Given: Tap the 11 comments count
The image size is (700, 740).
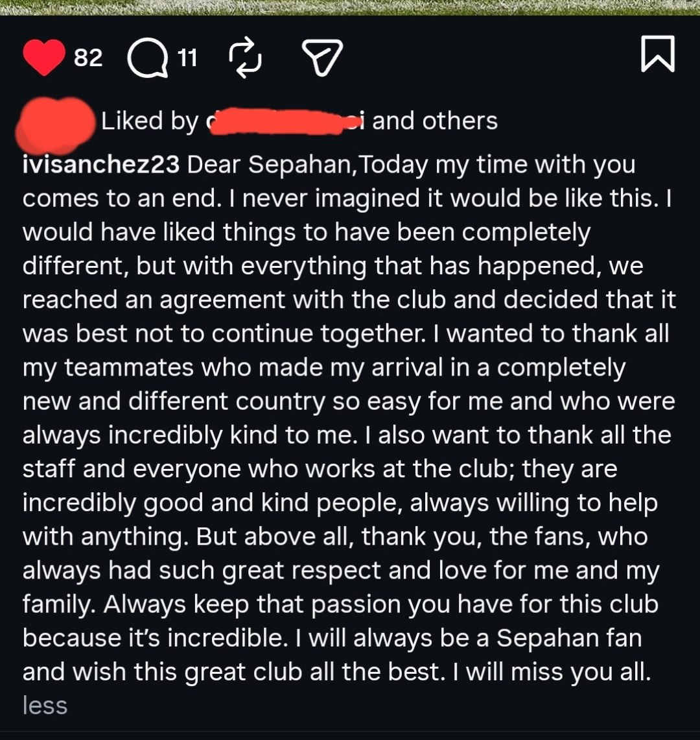Looking at the screenshot, I should [187, 58].
